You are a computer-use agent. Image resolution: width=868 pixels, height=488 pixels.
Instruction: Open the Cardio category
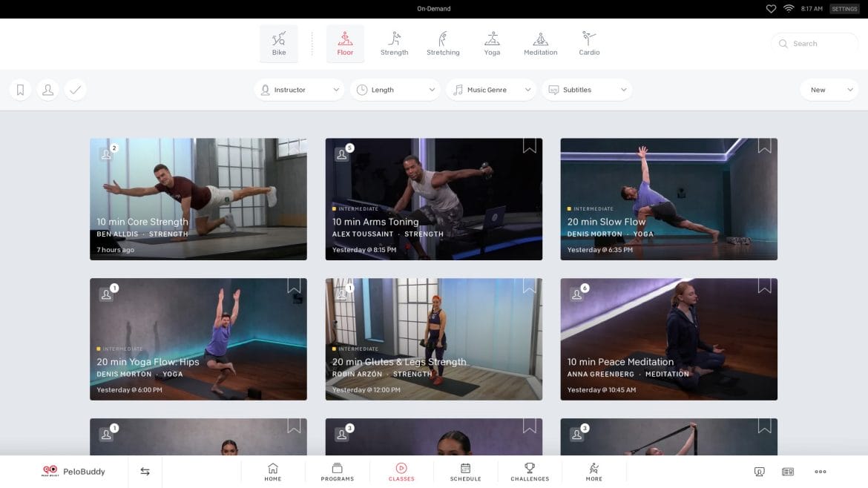pos(589,44)
